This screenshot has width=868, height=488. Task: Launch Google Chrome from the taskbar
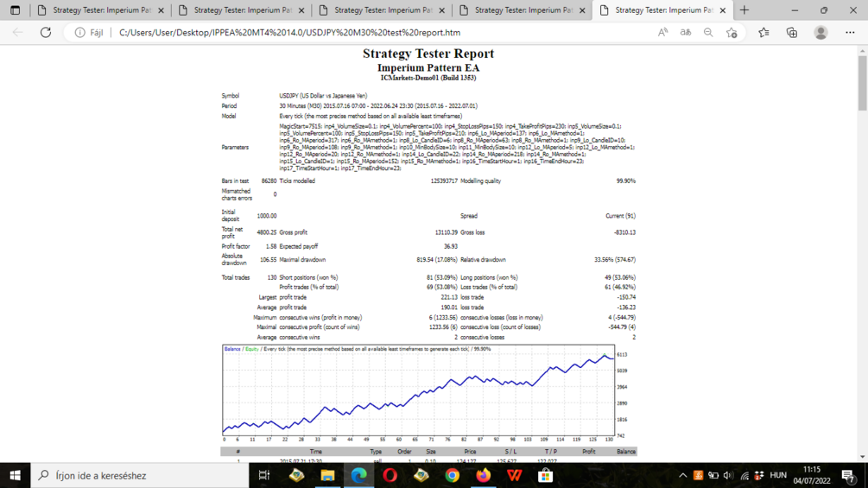(x=453, y=475)
